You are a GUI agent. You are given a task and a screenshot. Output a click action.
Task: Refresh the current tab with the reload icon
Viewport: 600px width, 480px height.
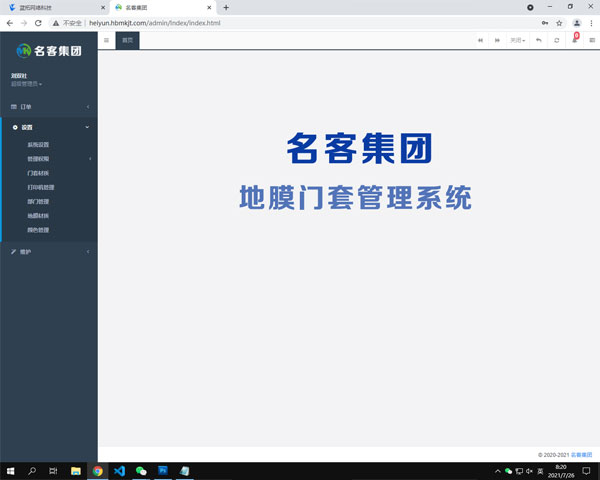[556, 40]
